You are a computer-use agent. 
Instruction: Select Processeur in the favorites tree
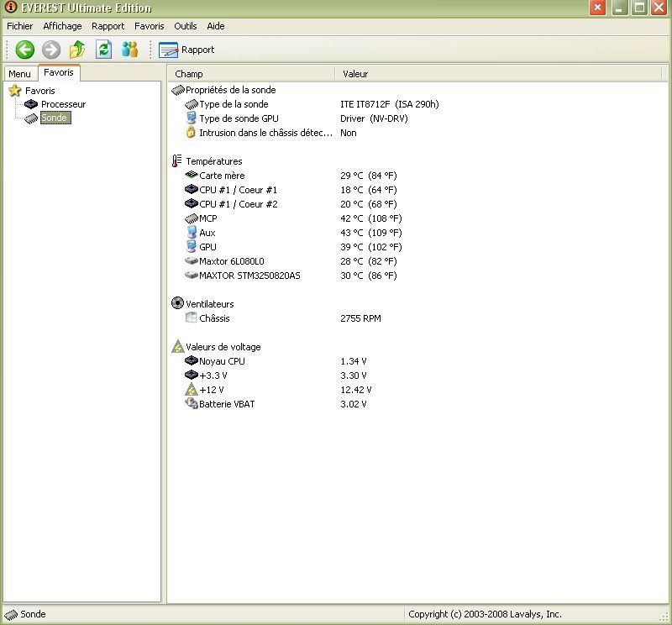tap(63, 104)
